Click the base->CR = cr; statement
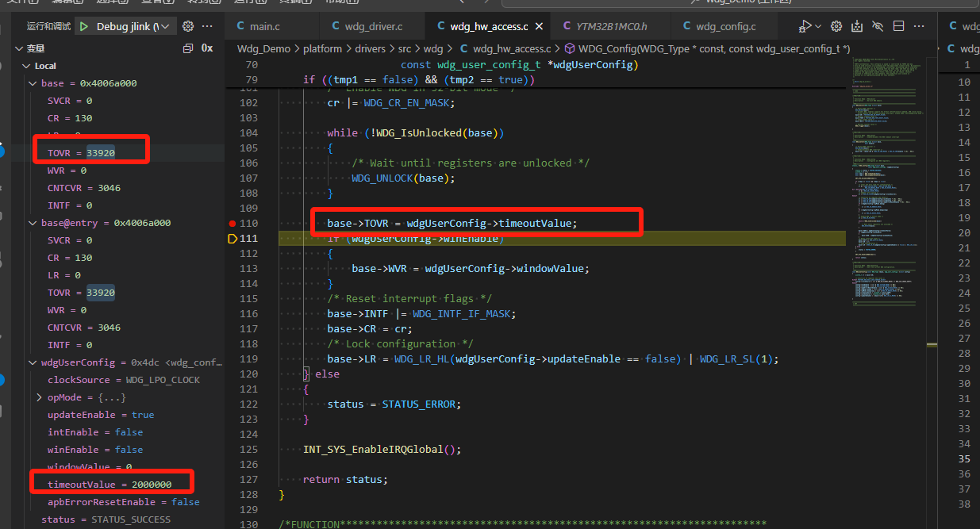This screenshot has width=980, height=529. [369, 329]
